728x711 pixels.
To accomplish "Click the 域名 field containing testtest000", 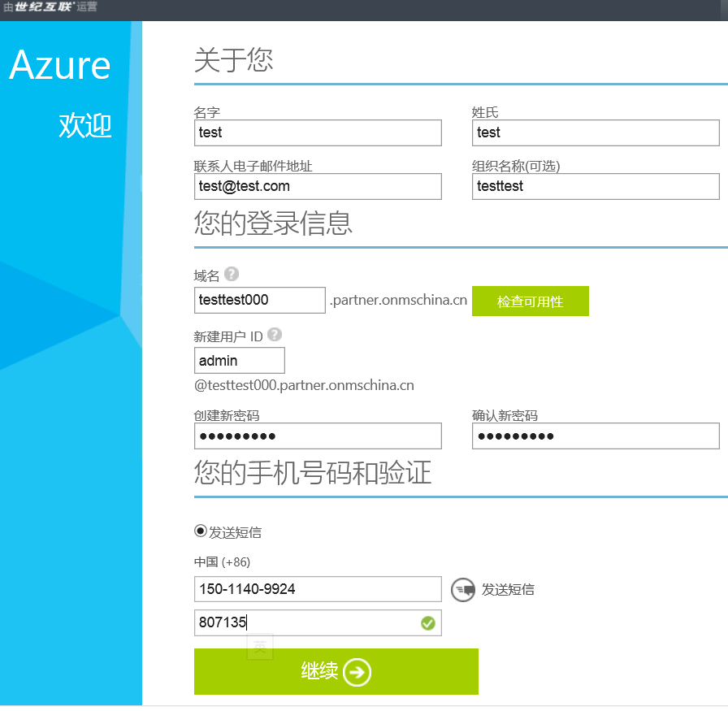I will tap(259, 300).
